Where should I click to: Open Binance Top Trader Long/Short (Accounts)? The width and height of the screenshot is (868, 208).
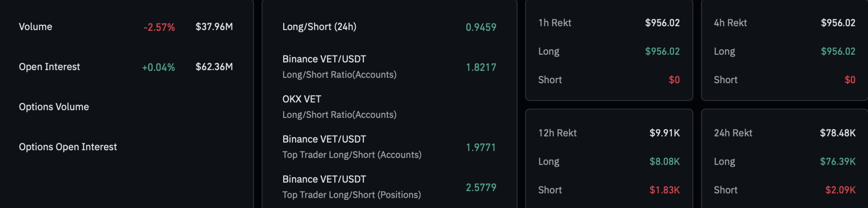tap(352, 147)
